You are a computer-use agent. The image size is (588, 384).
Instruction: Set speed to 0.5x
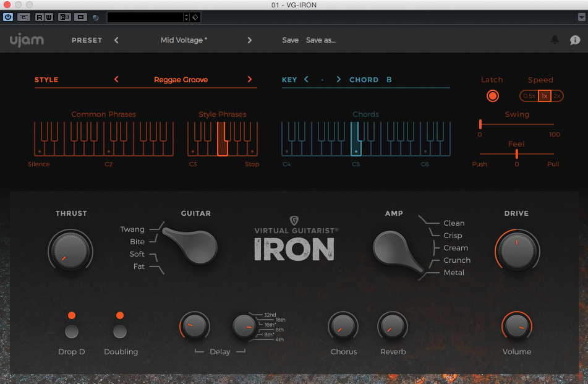point(529,96)
